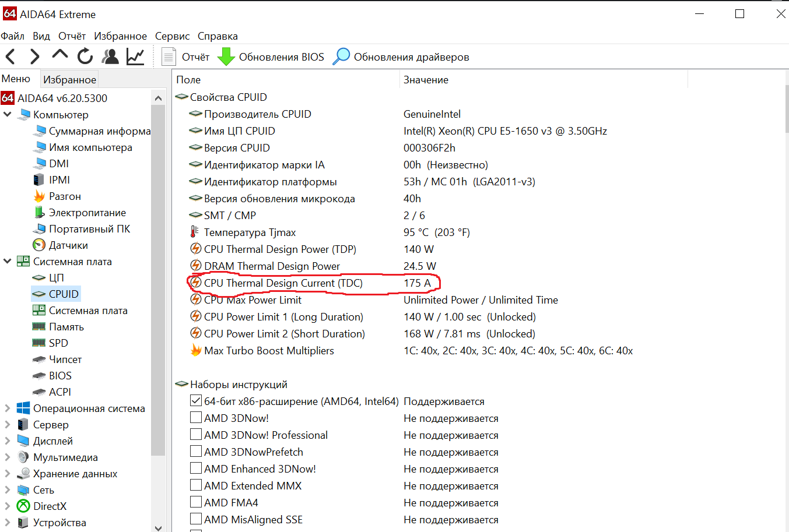Click the green BIOS update arrow icon
This screenshot has height=532, width=789.
click(226, 57)
